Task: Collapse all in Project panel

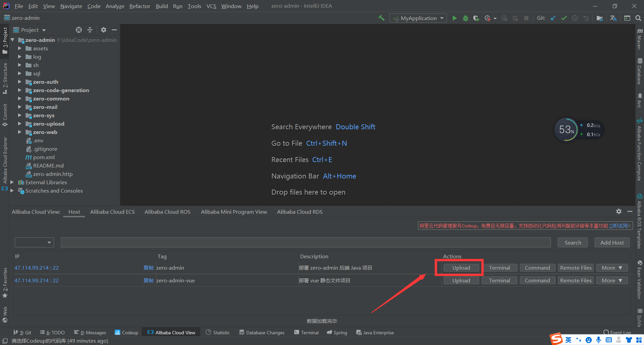Action: coord(90,30)
